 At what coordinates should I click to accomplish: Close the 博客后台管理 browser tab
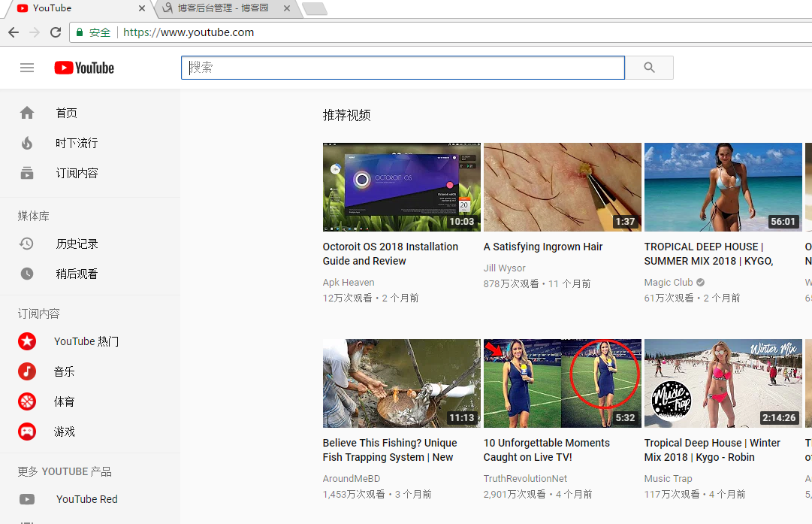287,8
